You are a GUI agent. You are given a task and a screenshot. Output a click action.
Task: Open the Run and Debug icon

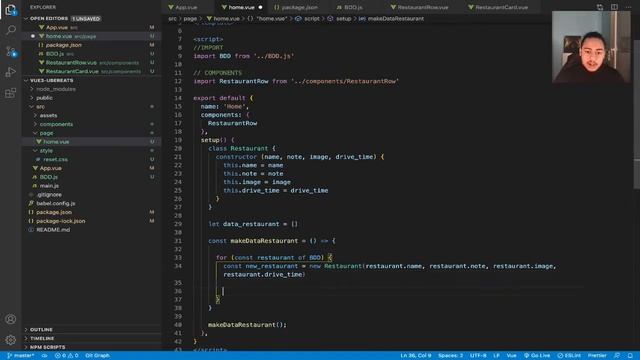pos(11,72)
